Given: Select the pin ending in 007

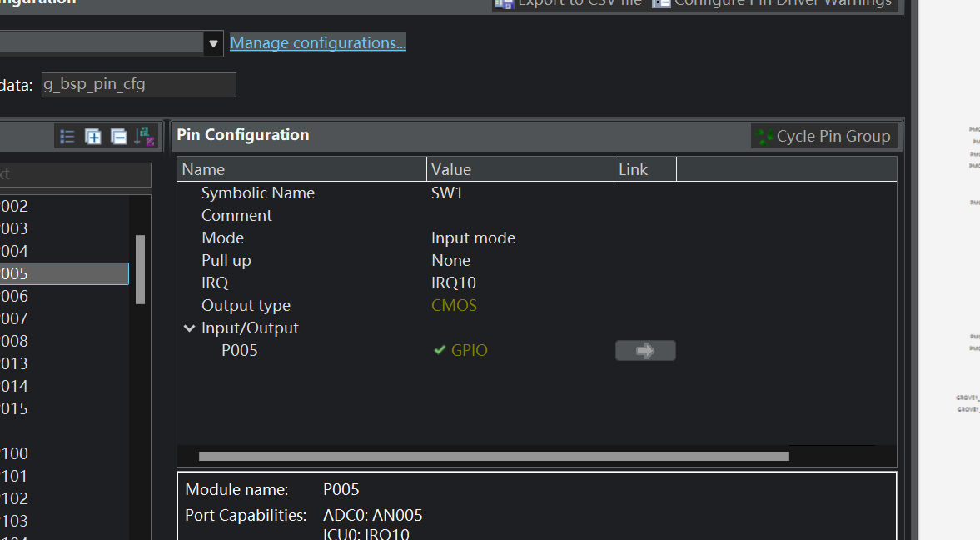Looking at the screenshot, I should (x=64, y=318).
